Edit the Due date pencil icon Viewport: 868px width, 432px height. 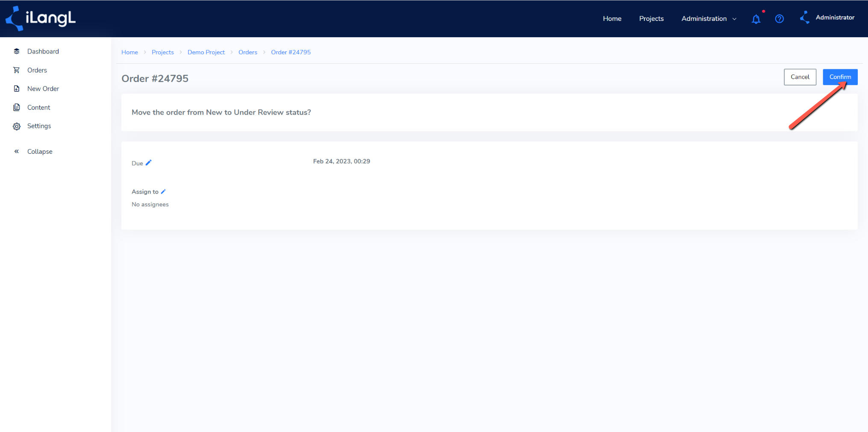(149, 162)
